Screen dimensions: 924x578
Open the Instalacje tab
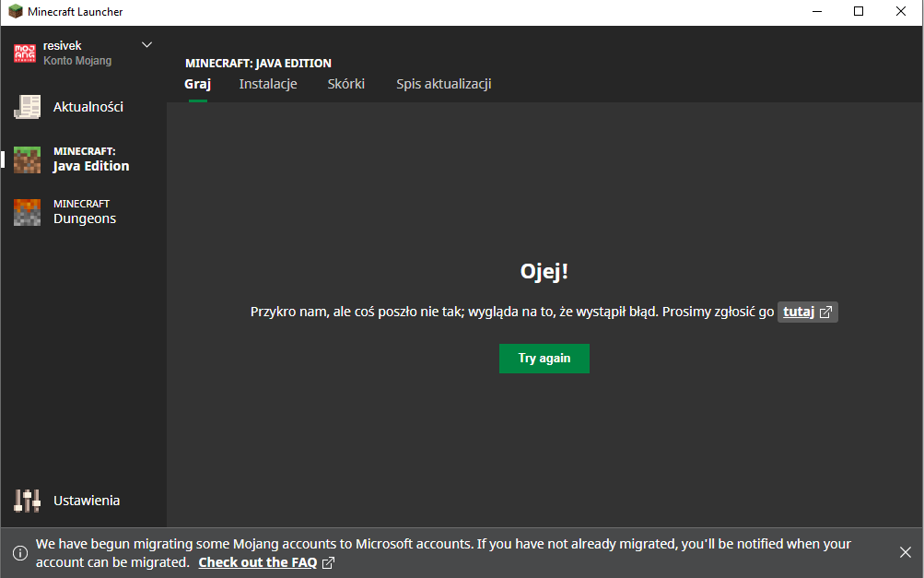267,84
